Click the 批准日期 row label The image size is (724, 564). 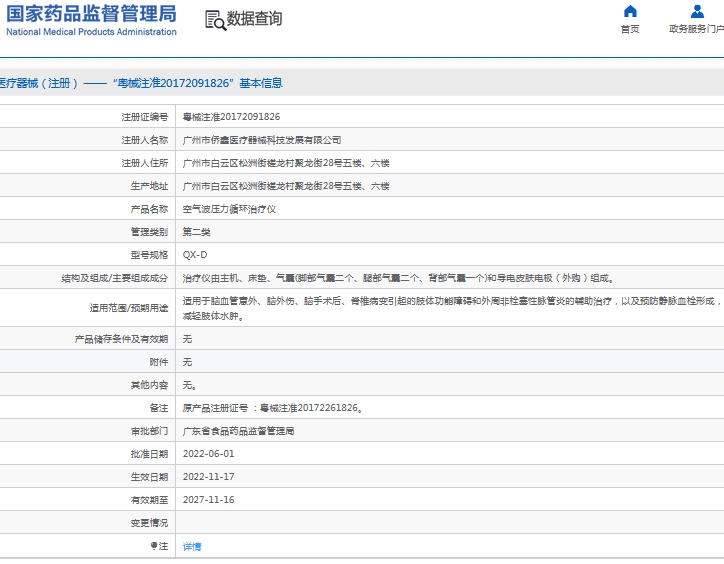click(149, 454)
